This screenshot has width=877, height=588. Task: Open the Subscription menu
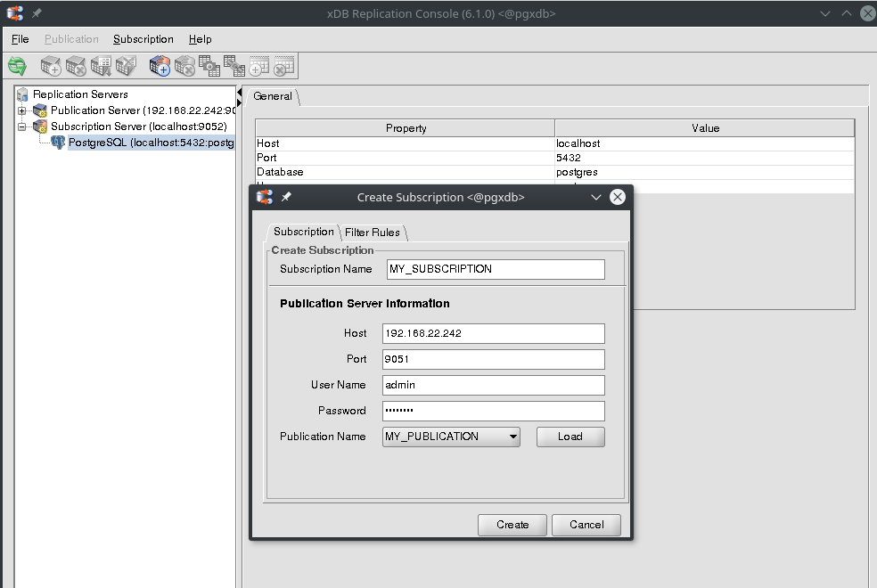tap(143, 39)
